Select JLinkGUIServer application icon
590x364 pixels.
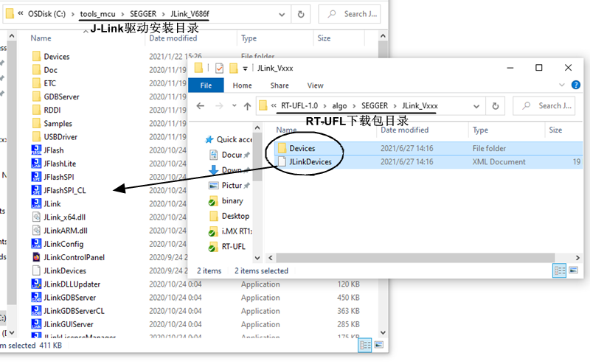click(x=36, y=324)
